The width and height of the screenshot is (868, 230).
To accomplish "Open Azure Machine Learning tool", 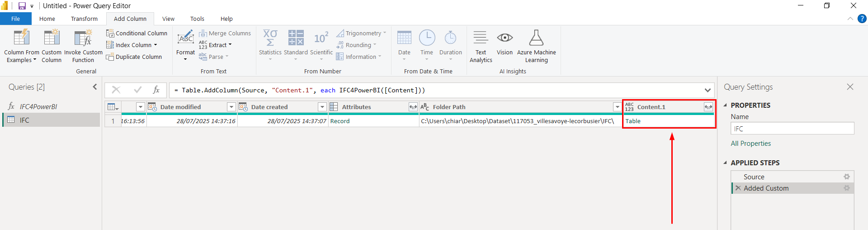I will pos(536,46).
